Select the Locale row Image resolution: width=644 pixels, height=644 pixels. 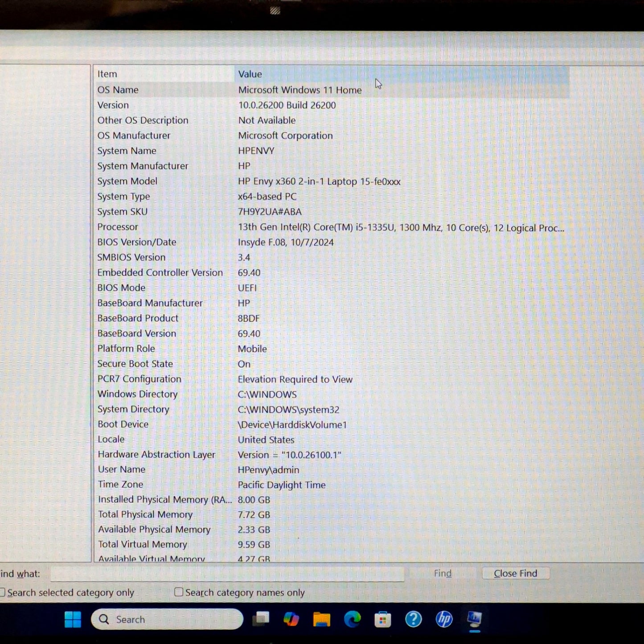click(x=332, y=439)
